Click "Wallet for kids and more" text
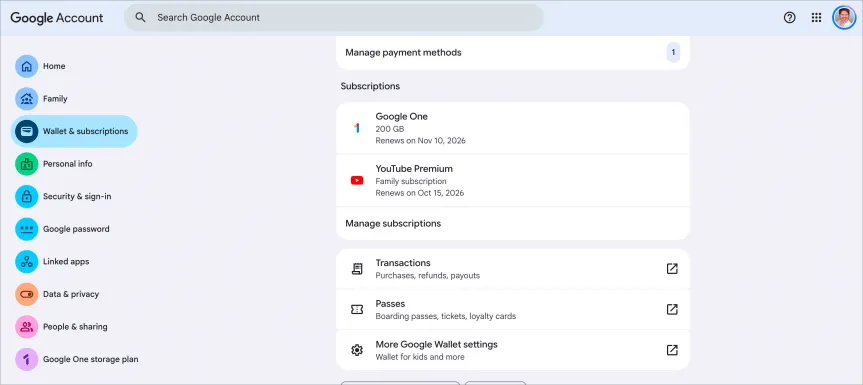 pyautogui.click(x=420, y=357)
